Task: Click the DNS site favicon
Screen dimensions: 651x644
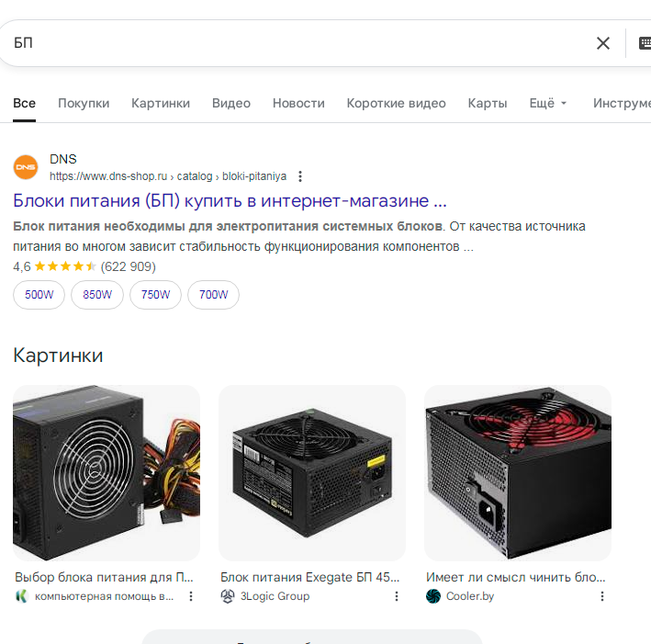Action: tap(26, 167)
